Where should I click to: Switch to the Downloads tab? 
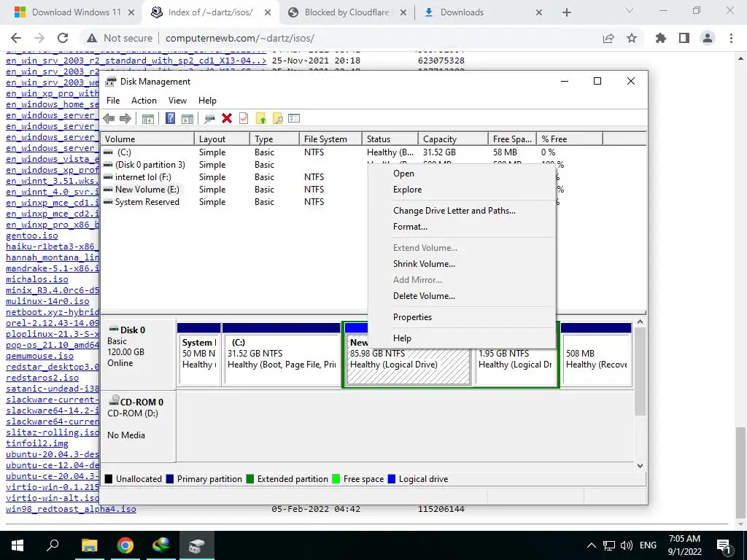pos(482,12)
